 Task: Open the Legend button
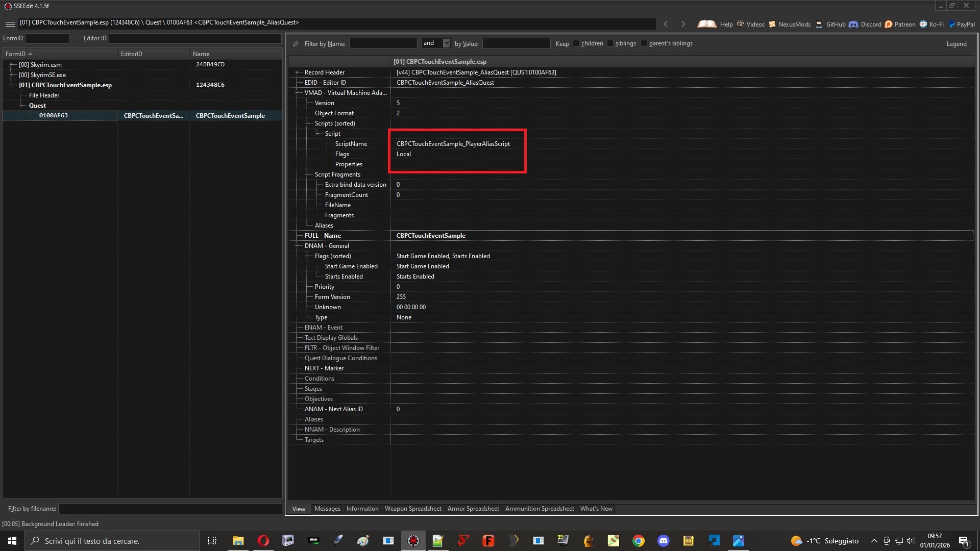pyautogui.click(x=956, y=44)
